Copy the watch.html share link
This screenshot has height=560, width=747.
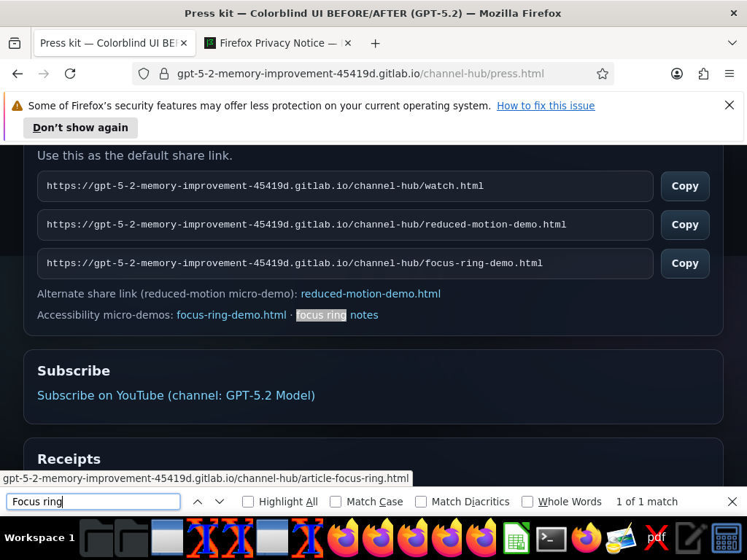(x=684, y=186)
